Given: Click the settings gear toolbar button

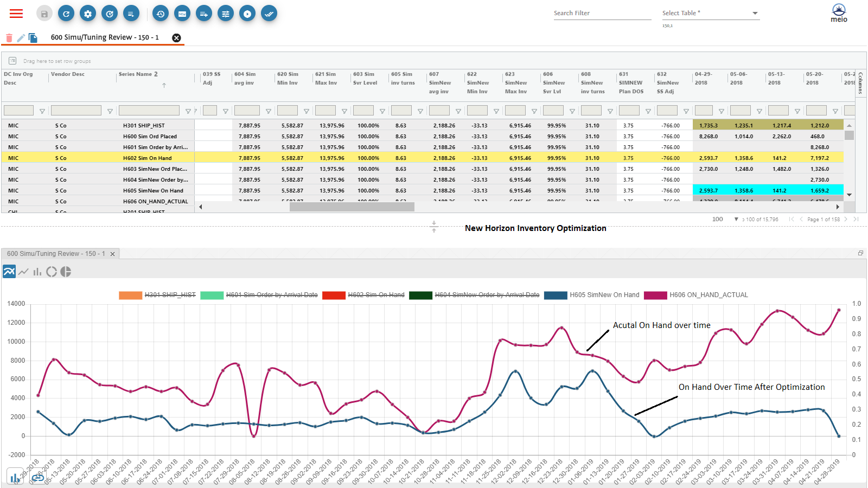Looking at the screenshot, I should point(88,14).
